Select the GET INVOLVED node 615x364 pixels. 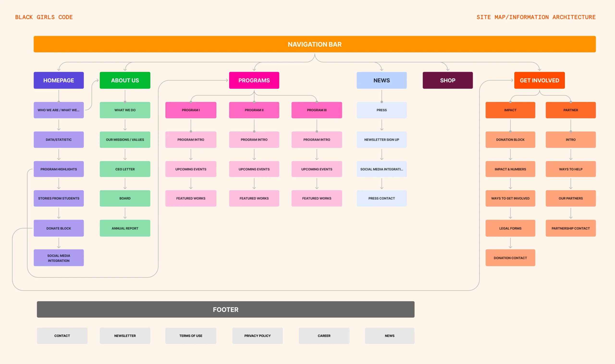click(x=539, y=80)
